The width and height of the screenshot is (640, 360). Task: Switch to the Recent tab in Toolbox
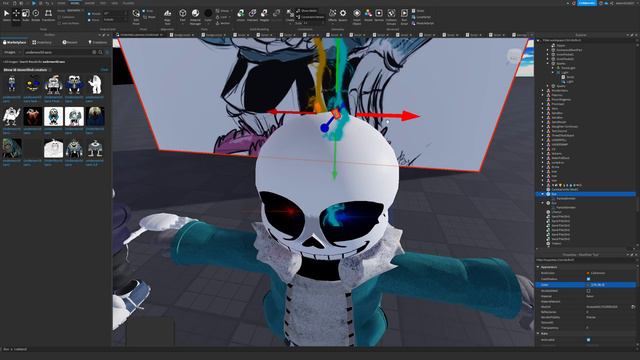(x=70, y=42)
